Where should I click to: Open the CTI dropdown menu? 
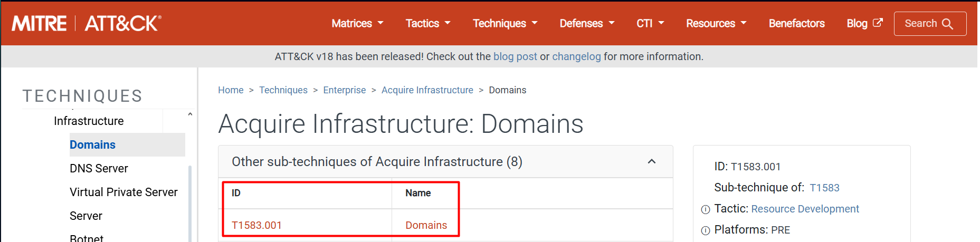[650, 23]
